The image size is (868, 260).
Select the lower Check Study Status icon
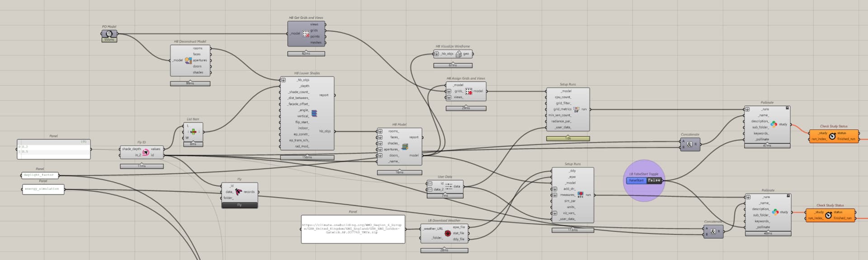click(828, 215)
